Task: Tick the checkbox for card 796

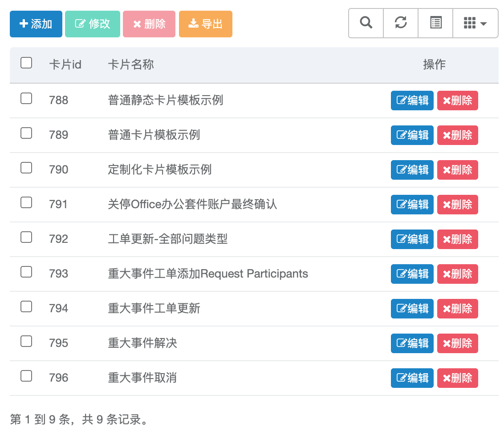Action: tap(26, 376)
